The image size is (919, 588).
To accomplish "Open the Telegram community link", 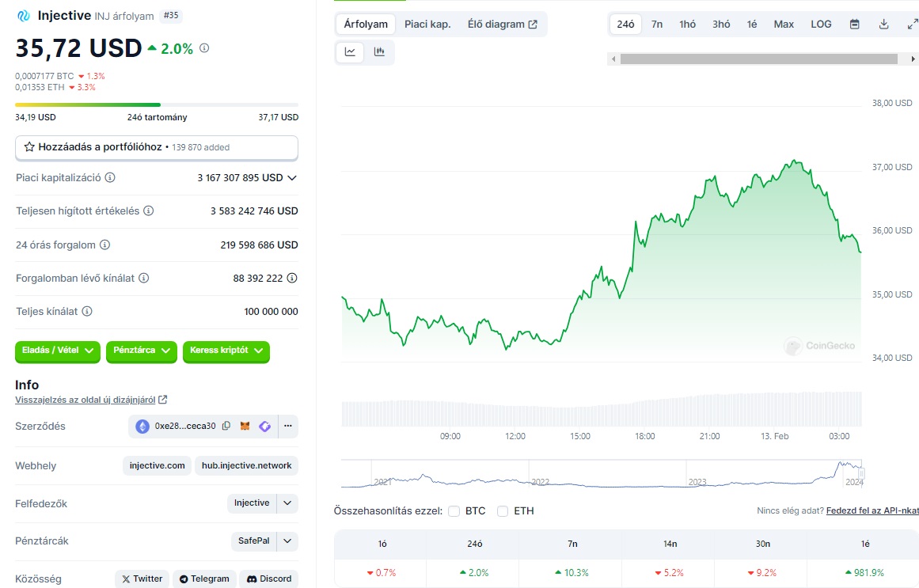I will pyautogui.click(x=204, y=579).
